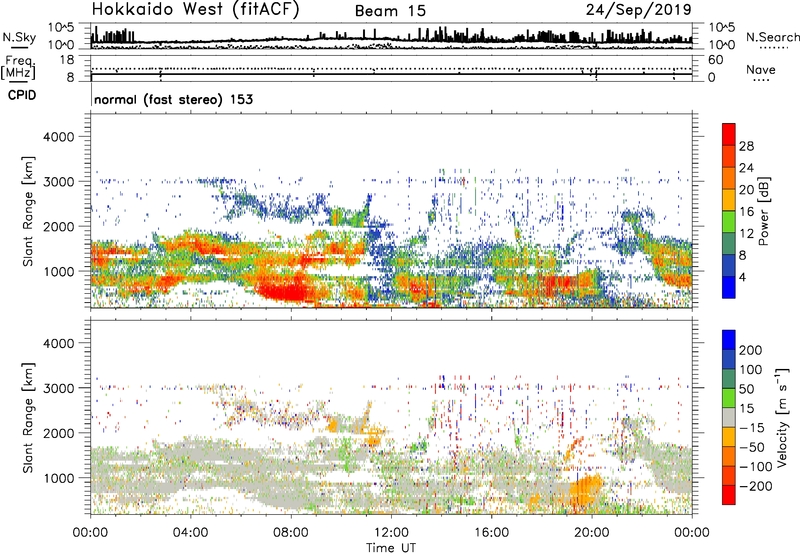
Task: Click the "18" frequency axis tick
Action: click(67, 60)
